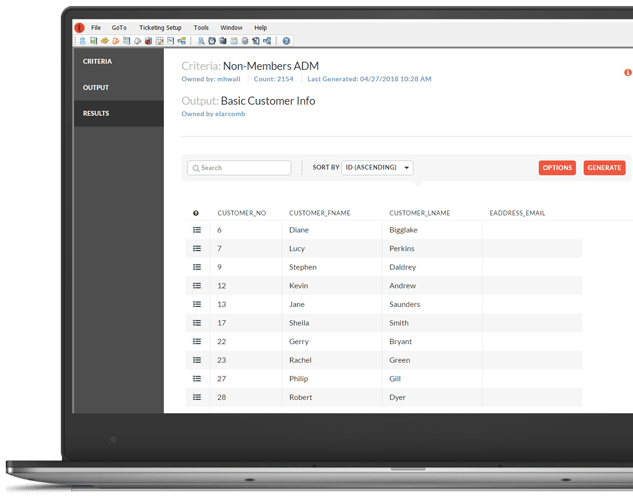This screenshot has width=633, height=496.
Task: Open row menu icon for Jane Saunders
Action: click(x=197, y=304)
